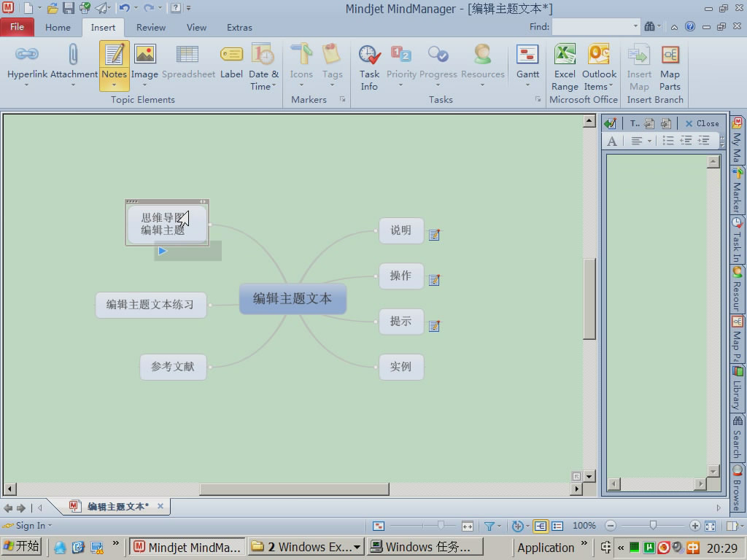Close the Notes pane with Close button
Viewport: 747px width, 560px height.
(703, 123)
